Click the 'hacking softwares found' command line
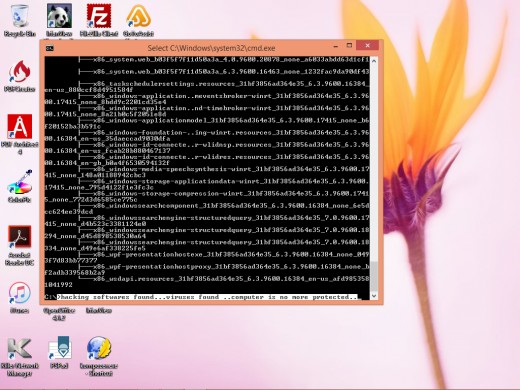Screen dimensions: 520x390 coord(207,297)
